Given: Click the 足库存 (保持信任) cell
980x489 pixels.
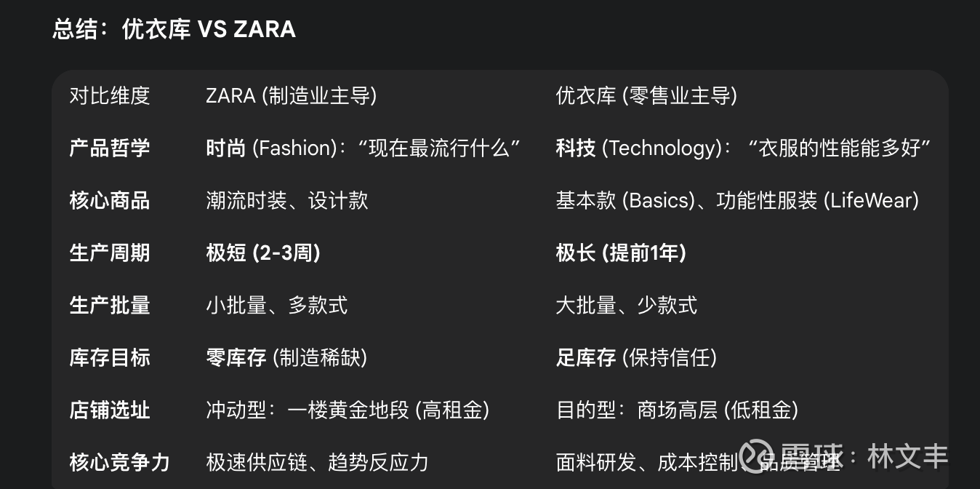Looking at the screenshot, I should [x=636, y=357].
